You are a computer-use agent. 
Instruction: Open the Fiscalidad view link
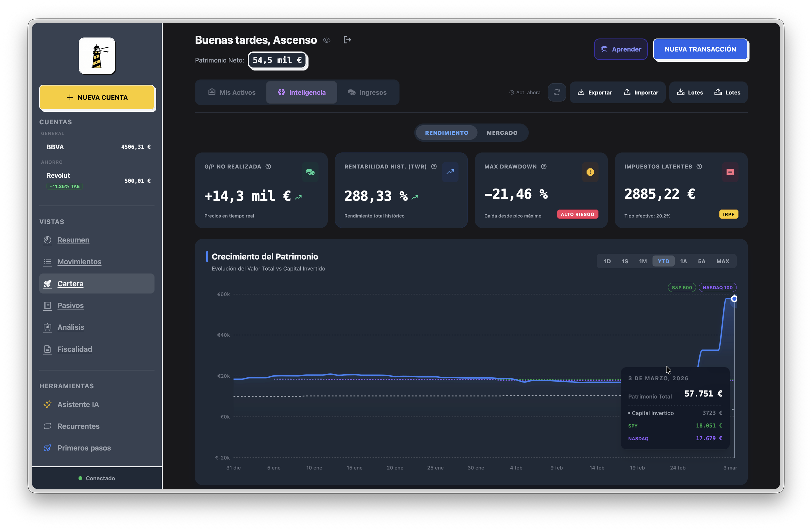(x=75, y=349)
